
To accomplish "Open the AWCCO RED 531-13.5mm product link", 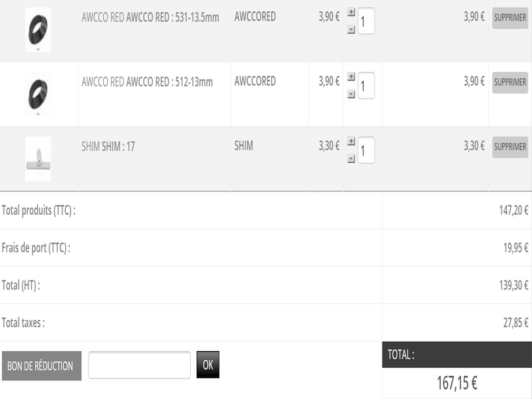I will pyautogui.click(x=150, y=17).
